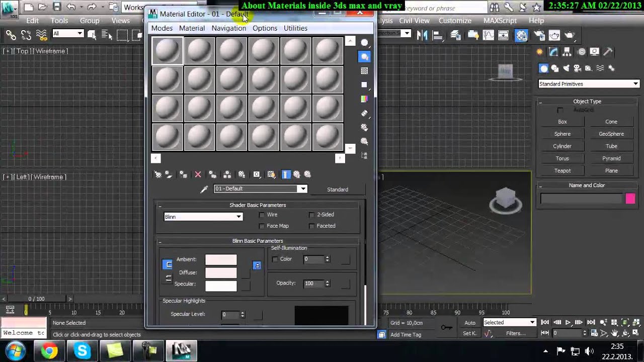Open the MAXScript menu
Viewport: 644px width, 362px height.
click(500, 21)
